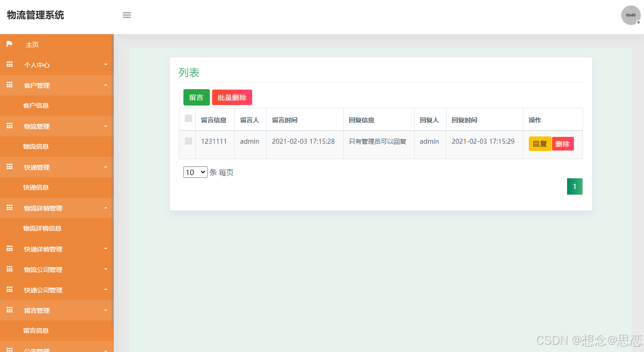The width and height of the screenshot is (644, 352).
Task: Click the 留言人 column header
Action: pos(250,120)
